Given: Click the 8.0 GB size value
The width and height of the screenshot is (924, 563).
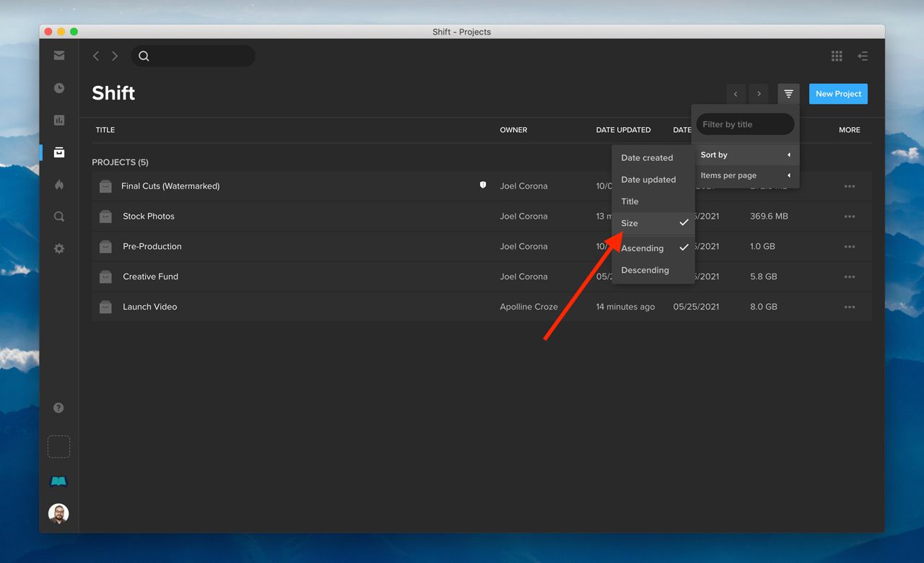Looking at the screenshot, I should click(x=764, y=307).
